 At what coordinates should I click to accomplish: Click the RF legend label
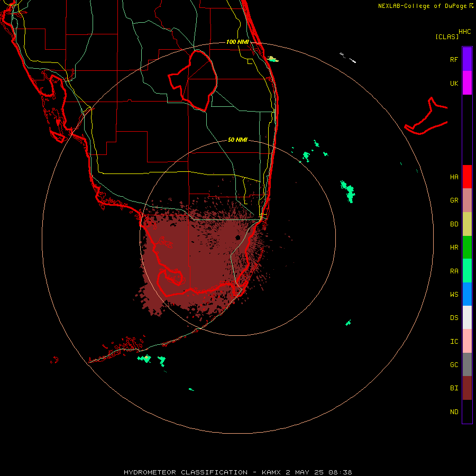click(x=454, y=59)
